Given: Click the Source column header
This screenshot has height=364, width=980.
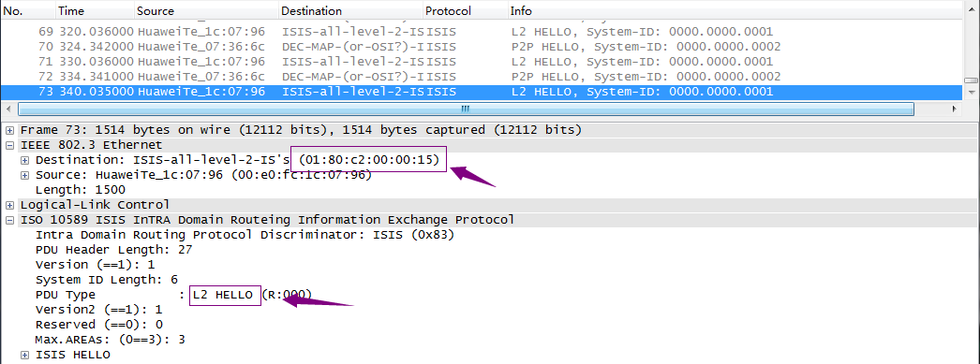Looking at the screenshot, I should pos(205,10).
